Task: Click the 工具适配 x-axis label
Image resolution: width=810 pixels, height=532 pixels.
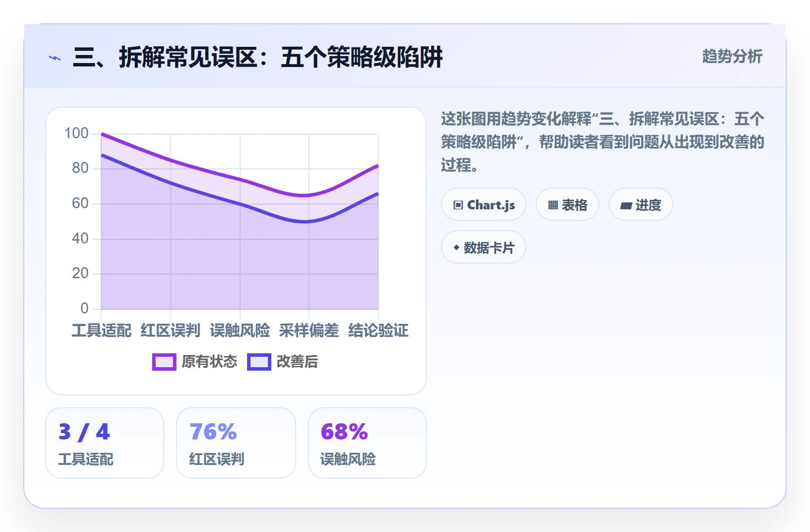Action: [x=102, y=331]
